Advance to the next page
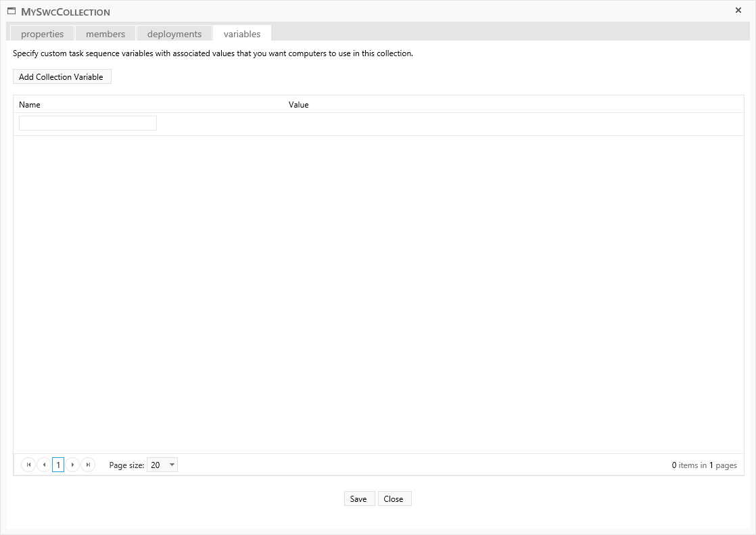The image size is (756, 535). (73, 465)
